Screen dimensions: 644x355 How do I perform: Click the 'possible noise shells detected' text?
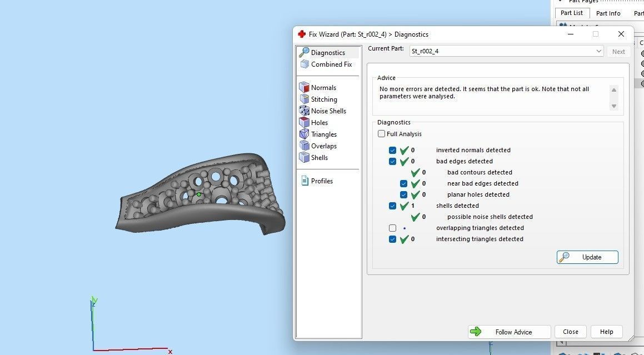(x=490, y=217)
